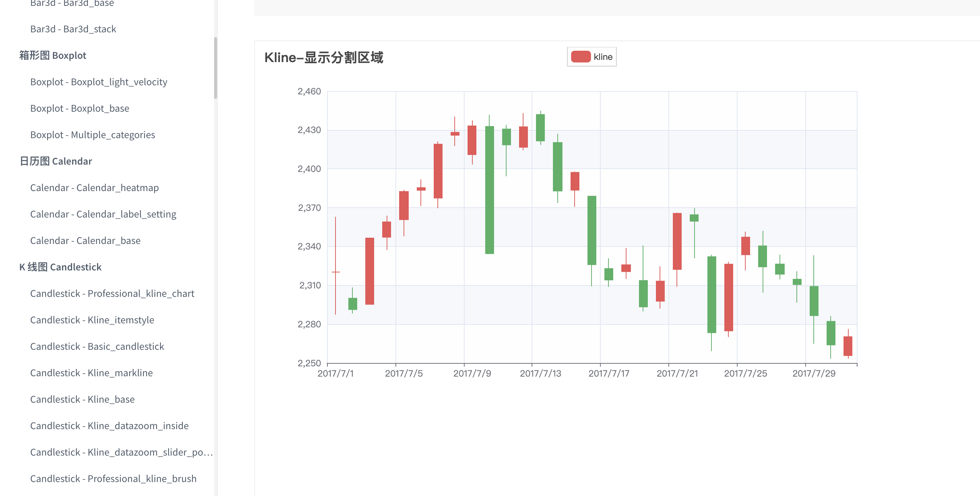
Task: Open Calendar - Calendar_base page
Action: [85, 241]
